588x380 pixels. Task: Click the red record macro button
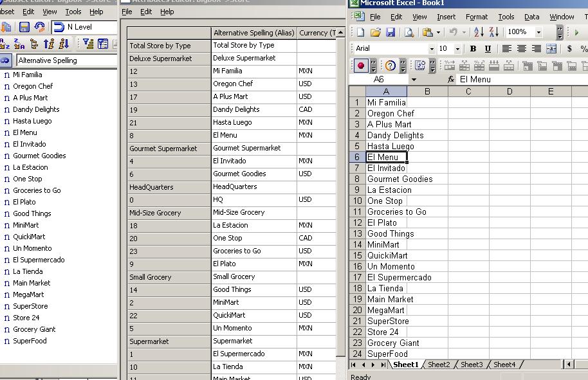pyautogui.click(x=361, y=66)
